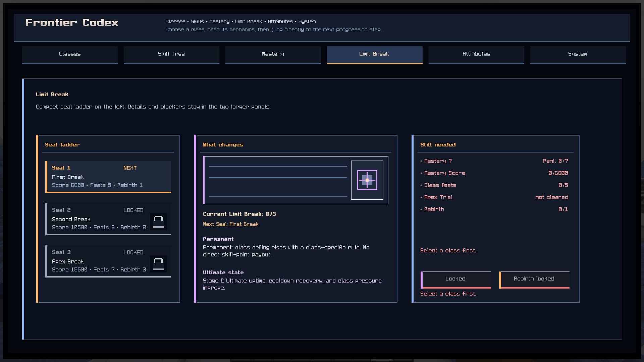Click the What changes panel heading

223,145
